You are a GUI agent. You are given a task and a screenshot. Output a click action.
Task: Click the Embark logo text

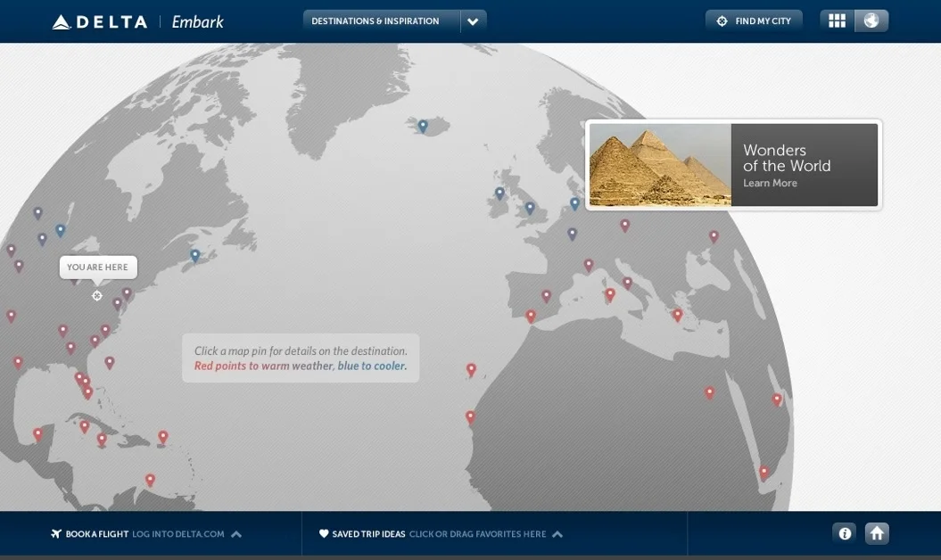197,22
